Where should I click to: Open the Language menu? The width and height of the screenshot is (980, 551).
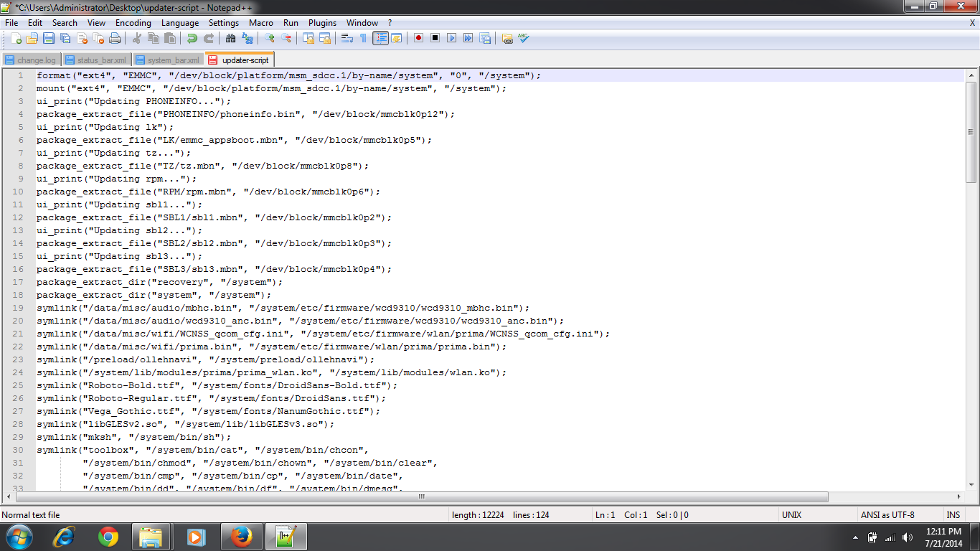[180, 23]
